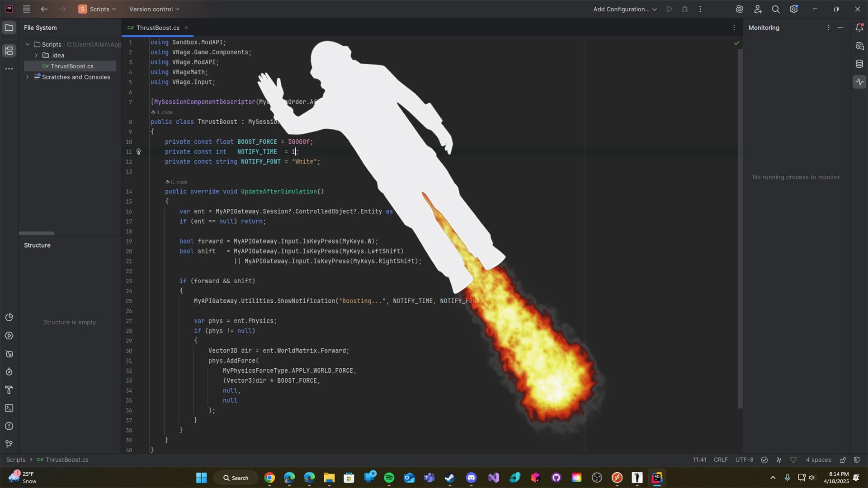Open the Version control menu
The width and height of the screenshot is (868, 488).
154,9
